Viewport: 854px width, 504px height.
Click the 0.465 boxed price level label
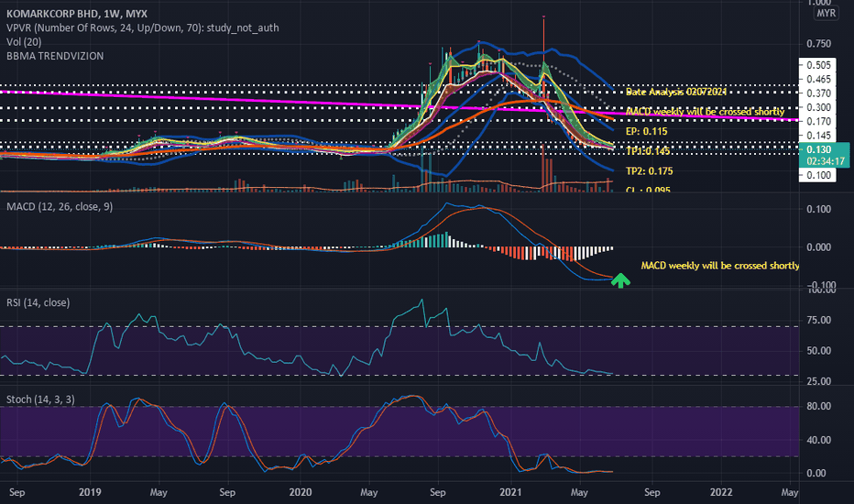817,79
